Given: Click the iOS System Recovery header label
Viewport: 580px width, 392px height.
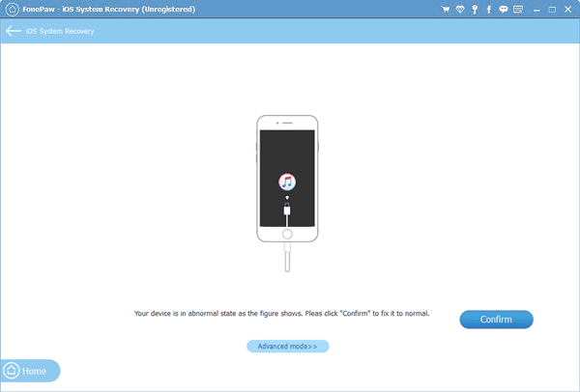Looking at the screenshot, I should point(60,31).
